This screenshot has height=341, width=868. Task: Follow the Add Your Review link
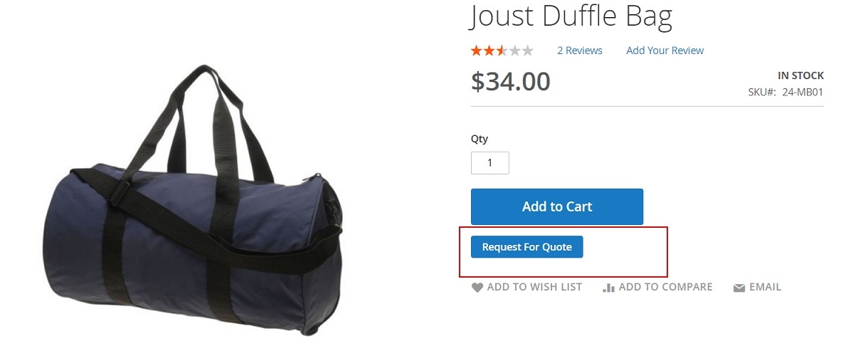coord(665,51)
